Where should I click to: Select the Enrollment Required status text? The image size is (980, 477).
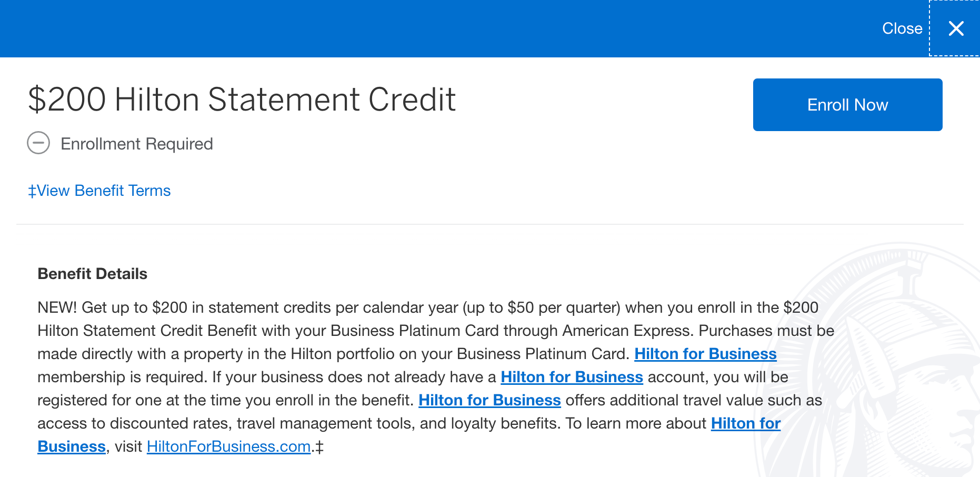(137, 144)
